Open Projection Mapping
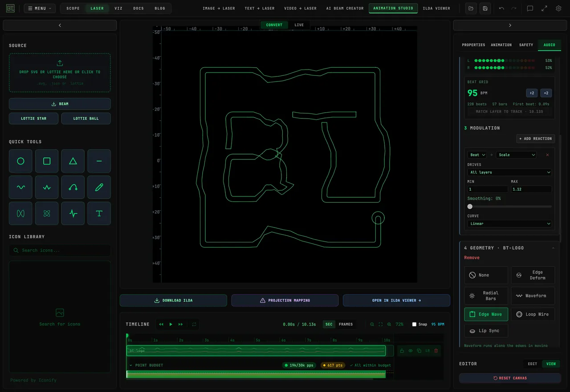This screenshot has height=392, width=570. coord(285,300)
